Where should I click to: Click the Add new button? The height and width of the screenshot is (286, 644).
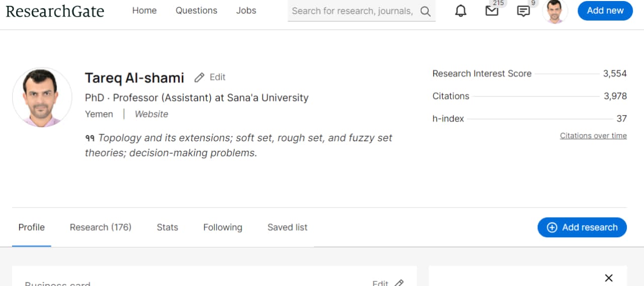click(605, 11)
